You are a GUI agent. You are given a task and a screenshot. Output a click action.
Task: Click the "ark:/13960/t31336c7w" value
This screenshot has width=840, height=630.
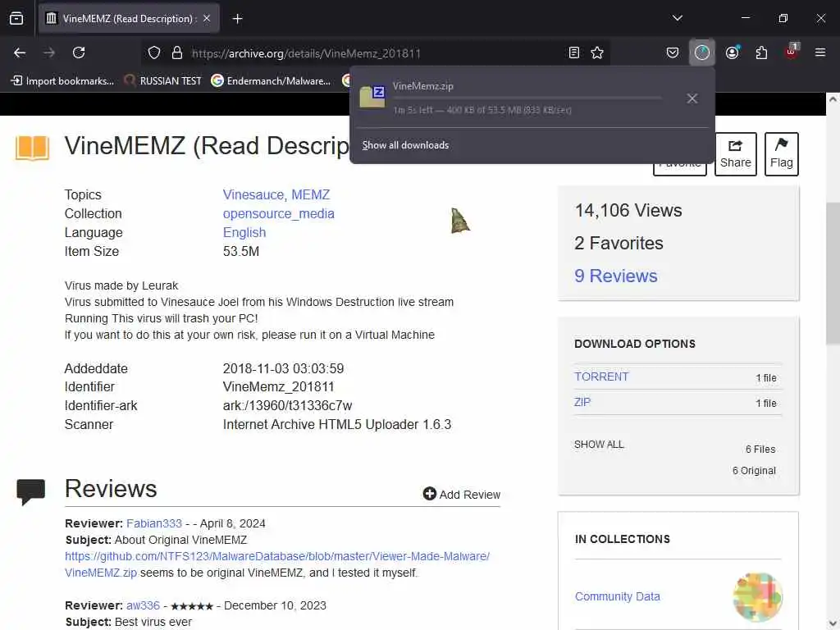pyautogui.click(x=288, y=405)
